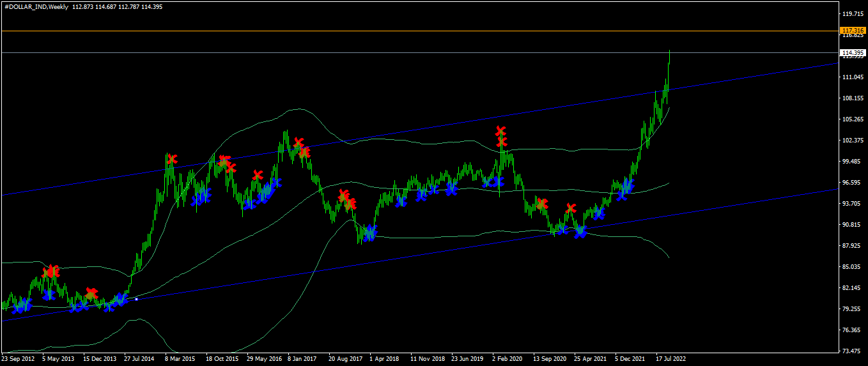Click the 1 Apr 2018 date label
This screenshot has width=868, height=366.
coord(385,359)
